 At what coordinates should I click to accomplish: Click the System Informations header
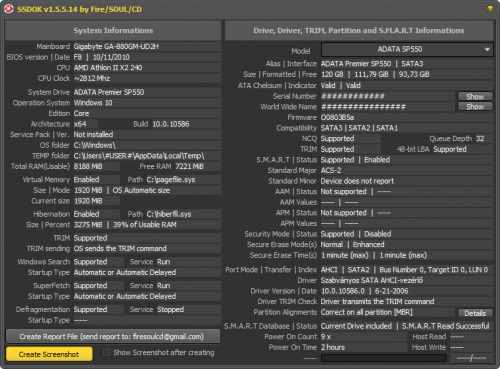pyautogui.click(x=113, y=30)
